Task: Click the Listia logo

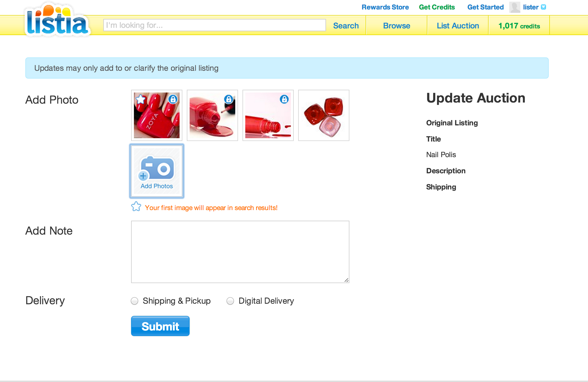Action: click(x=58, y=20)
